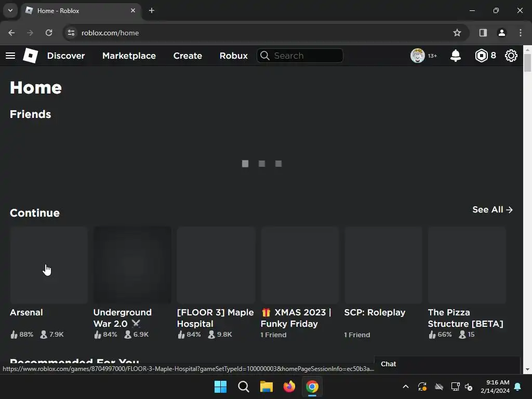The image size is (532, 399).
Task: Show hidden system tray icons
Action: [405, 387]
